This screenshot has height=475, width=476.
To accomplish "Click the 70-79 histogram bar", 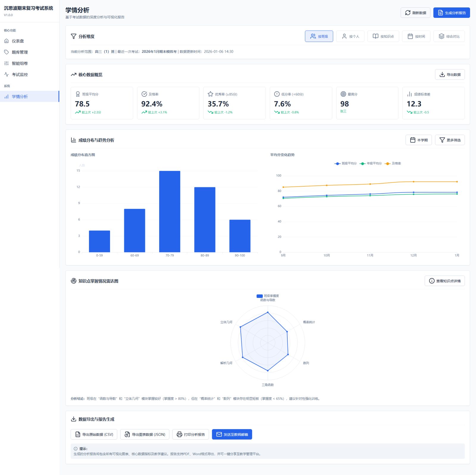I will (170, 211).
